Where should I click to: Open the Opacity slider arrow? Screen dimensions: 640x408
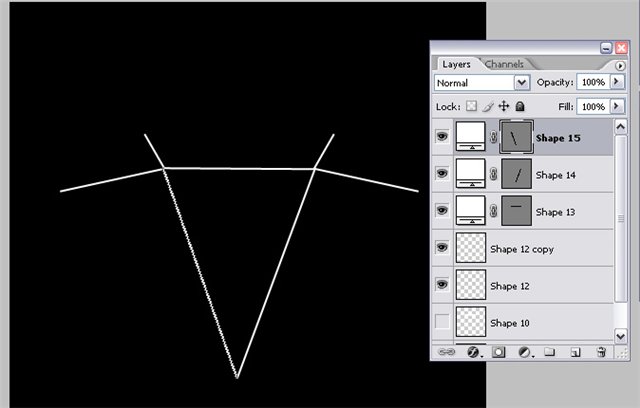pyautogui.click(x=617, y=82)
